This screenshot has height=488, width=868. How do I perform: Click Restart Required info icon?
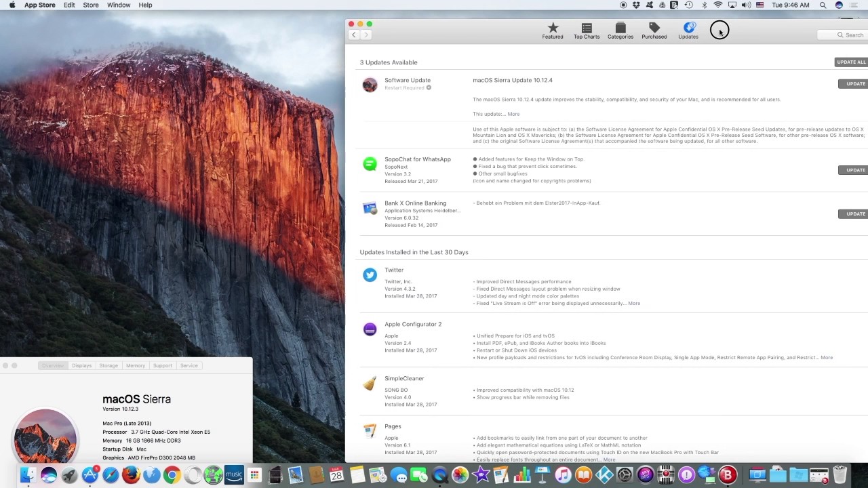tap(429, 87)
